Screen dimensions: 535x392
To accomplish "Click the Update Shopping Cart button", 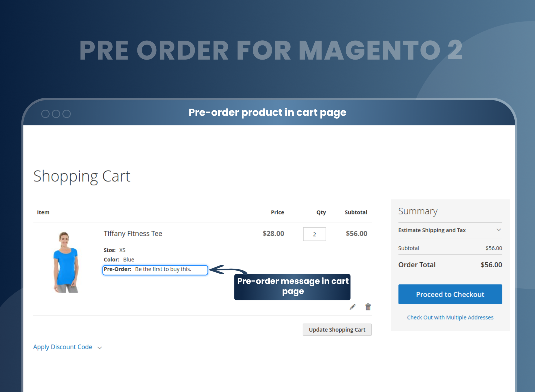I will (337, 329).
